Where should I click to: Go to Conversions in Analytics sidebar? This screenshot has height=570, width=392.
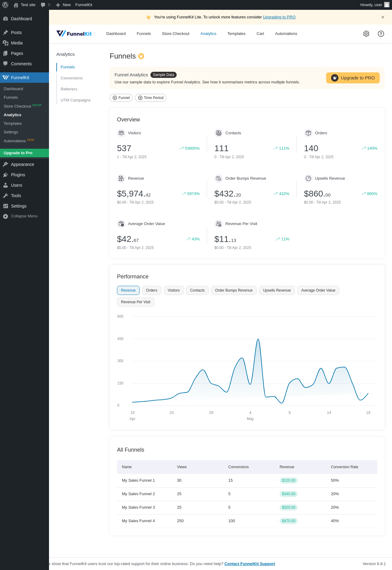coord(72,78)
